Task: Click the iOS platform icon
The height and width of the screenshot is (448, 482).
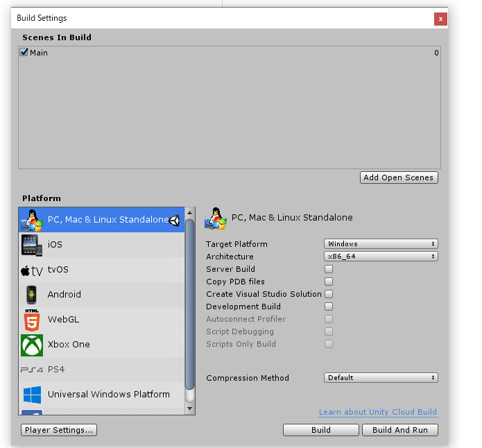Action: pos(32,245)
